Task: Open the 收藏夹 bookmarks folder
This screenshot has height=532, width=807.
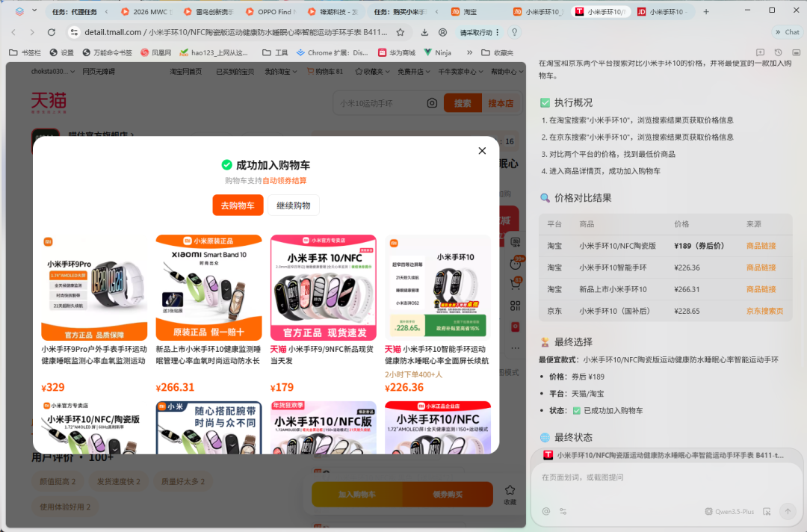Action: click(x=497, y=52)
